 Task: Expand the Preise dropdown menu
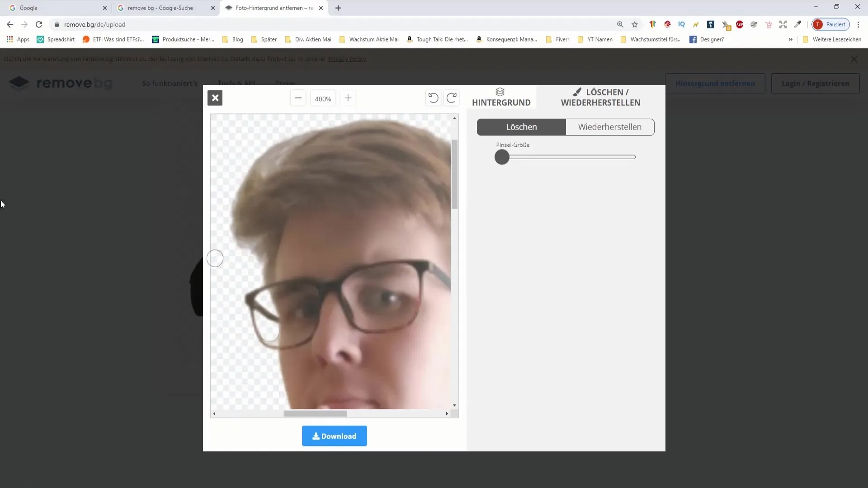[286, 83]
